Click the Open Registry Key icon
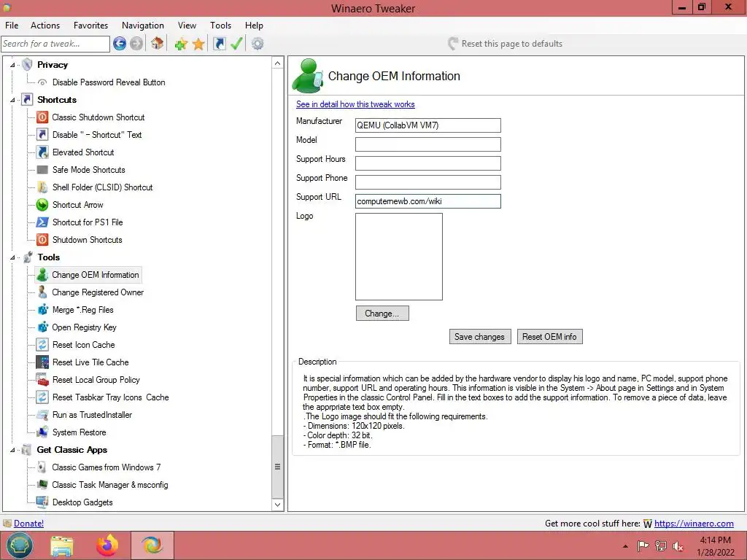The image size is (747, 560). [42, 327]
